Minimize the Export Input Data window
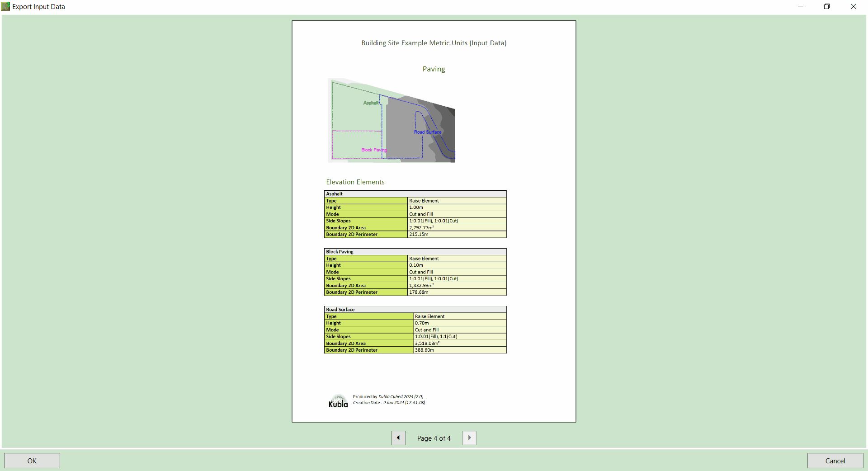This screenshot has height=471, width=868. 800,6
